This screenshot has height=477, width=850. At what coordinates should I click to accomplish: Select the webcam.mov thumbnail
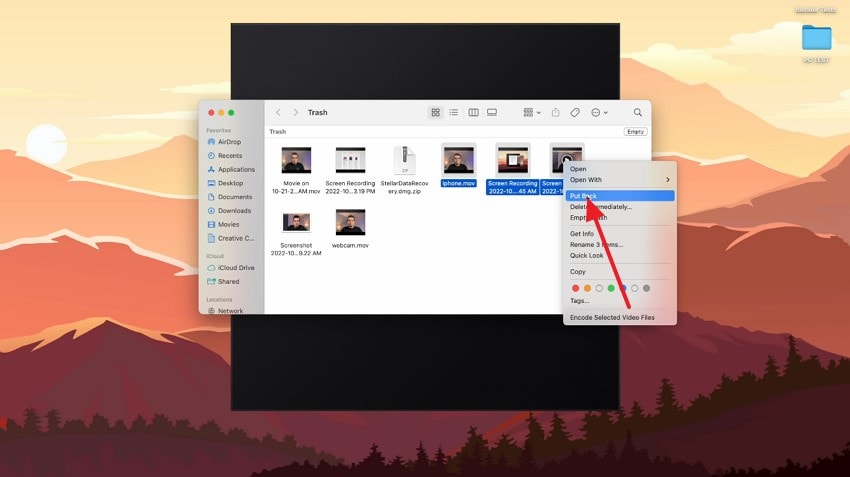pyautogui.click(x=350, y=222)
